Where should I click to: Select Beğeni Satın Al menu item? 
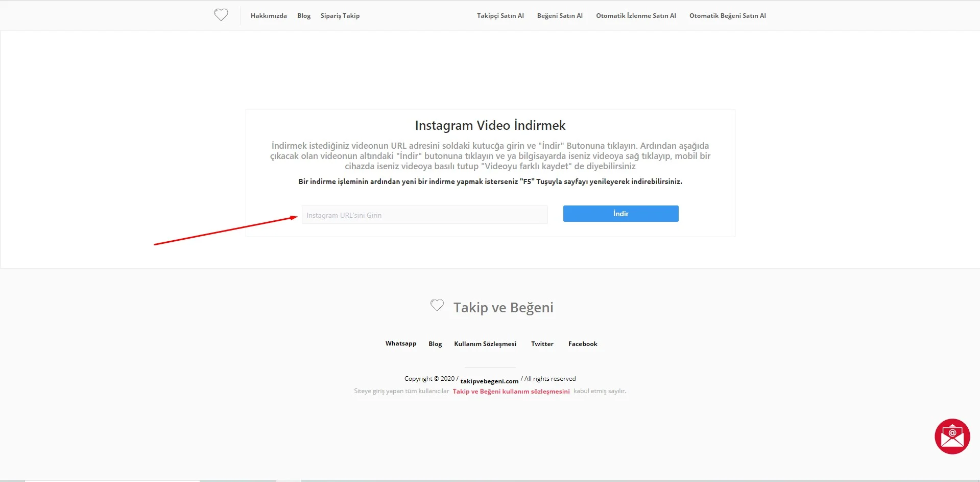pos(560,16)
